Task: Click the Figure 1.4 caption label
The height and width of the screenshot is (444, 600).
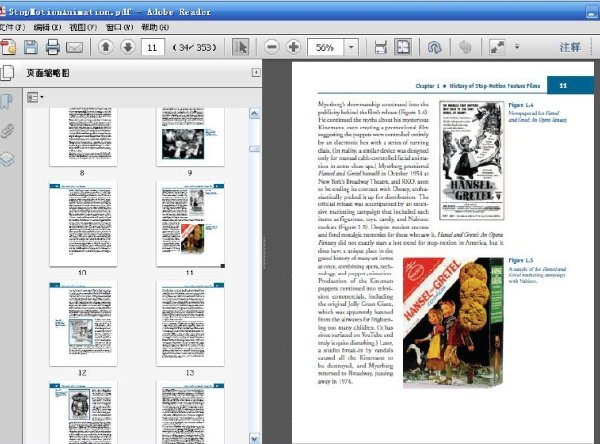Action: pos(520,105)
